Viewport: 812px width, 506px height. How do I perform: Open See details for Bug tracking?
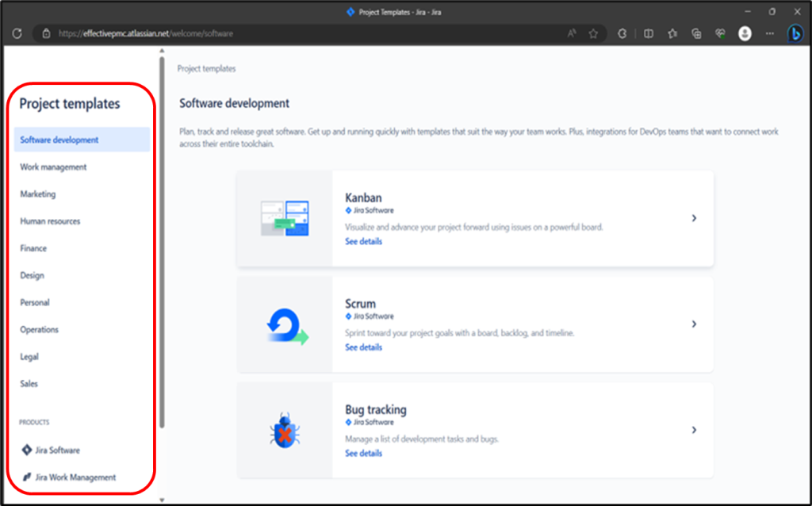[x=363, y=453]
